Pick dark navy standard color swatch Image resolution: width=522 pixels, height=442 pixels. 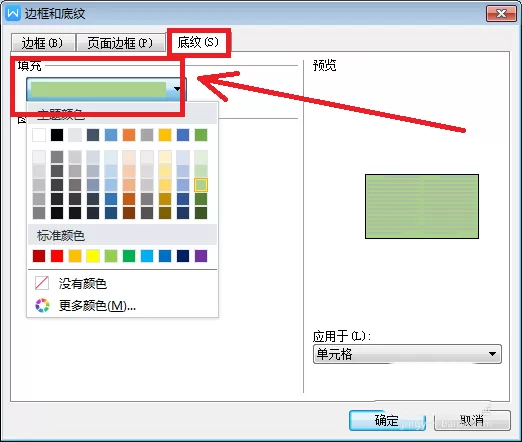pyautogui.click(x=183, y=256)
